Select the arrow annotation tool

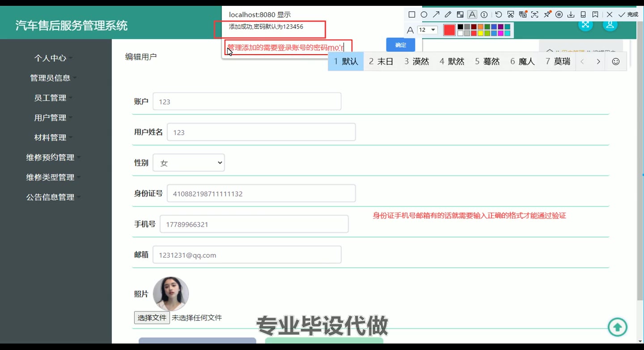pyautogui.click(x=436, y=14)
